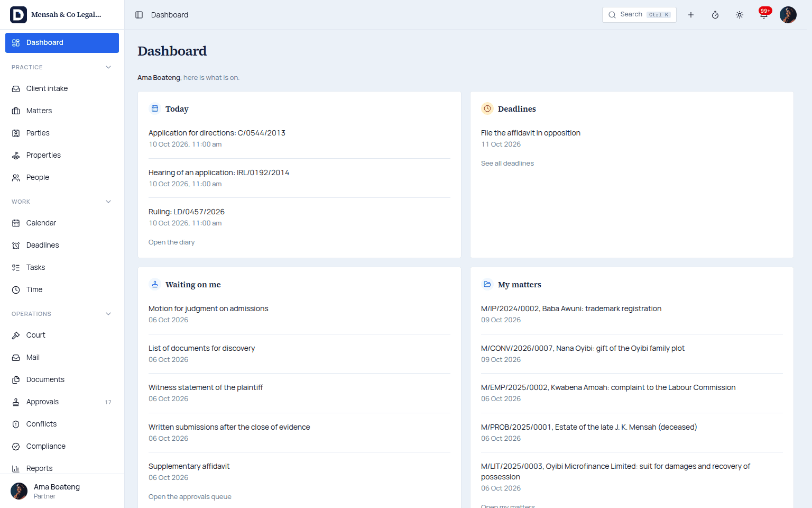Screen dimensions: 812x508
Task: Open the Calendar page
Action: point(62,223)
